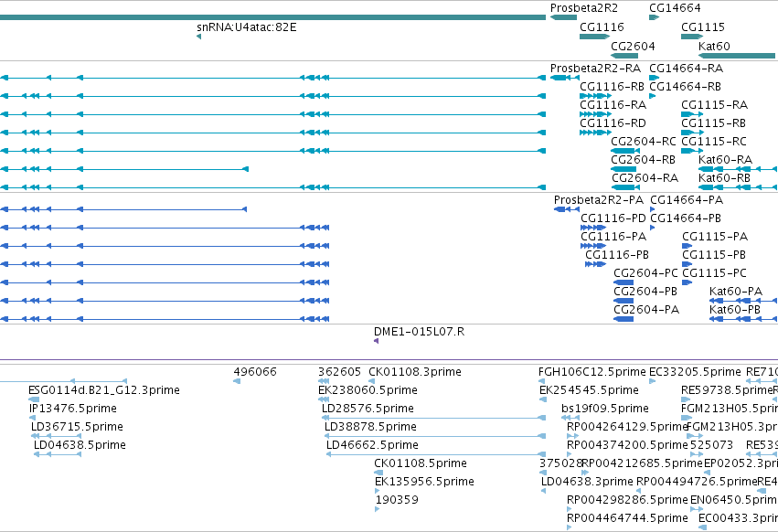The height and width of the screenshot is (532, 778).
Task: Select the EC33205.5prime EST label
Action: [695, 373]
